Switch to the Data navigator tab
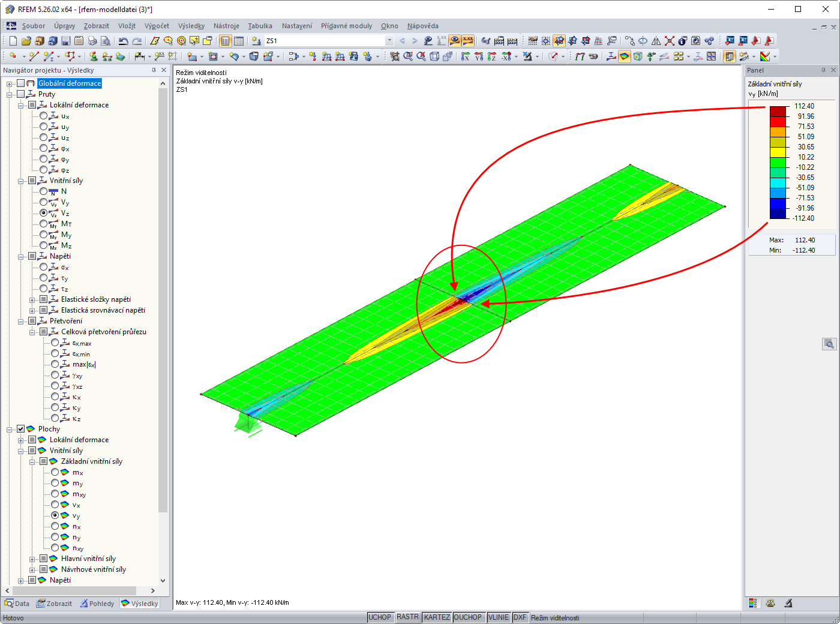 (17, 604)
